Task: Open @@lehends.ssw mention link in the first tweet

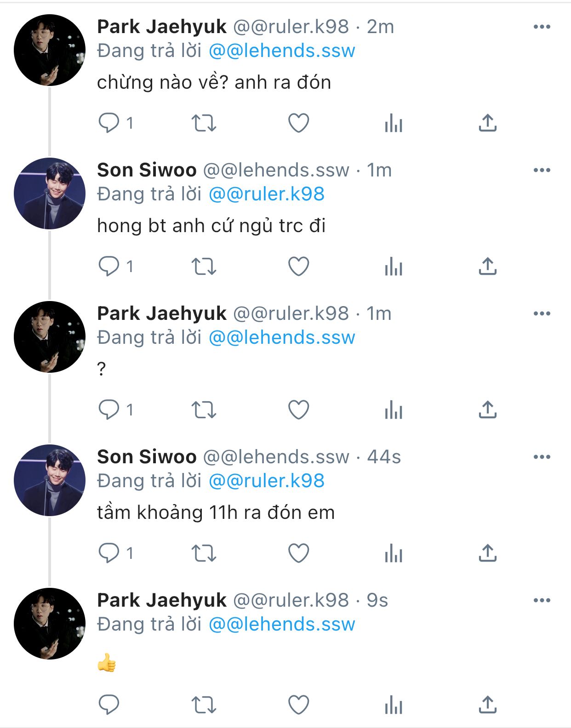Action: coord(282,51)
